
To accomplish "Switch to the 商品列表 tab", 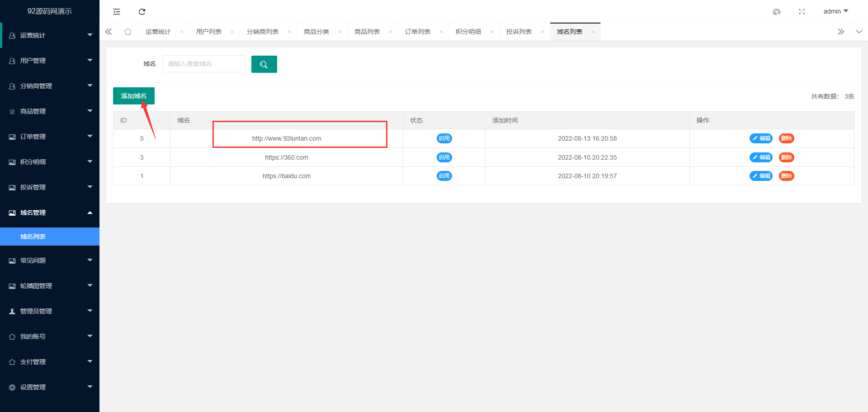I will (x=367, y=32).
